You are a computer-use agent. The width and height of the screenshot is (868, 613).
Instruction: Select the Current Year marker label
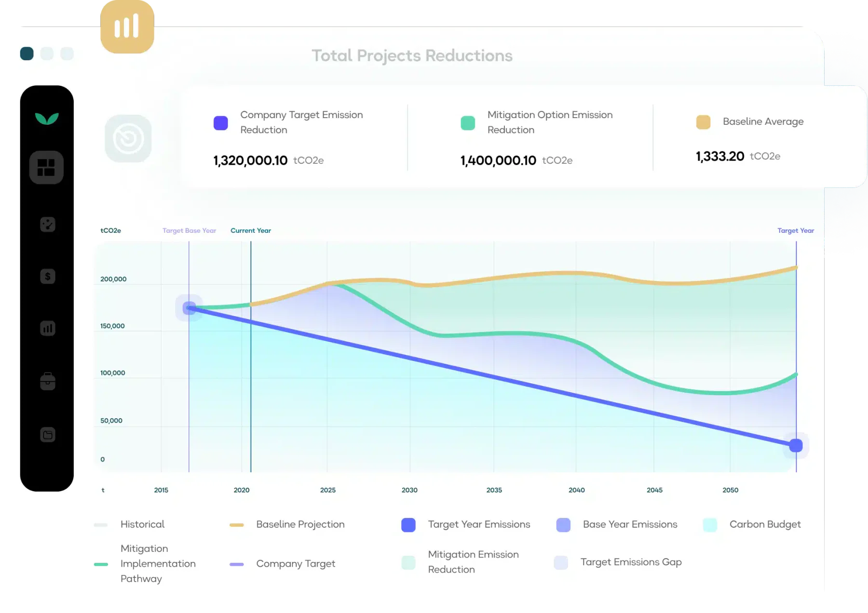[x=251, y=230]
